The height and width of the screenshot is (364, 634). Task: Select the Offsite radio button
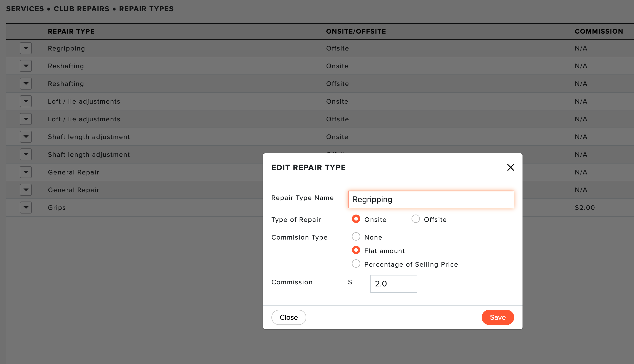pos(415,219)
